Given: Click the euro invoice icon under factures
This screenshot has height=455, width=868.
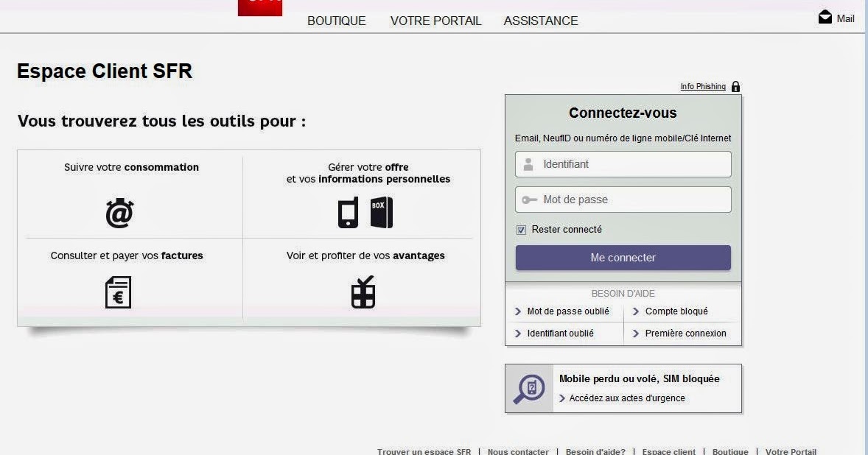Looking at the screenshot, I should click(119, 292).
